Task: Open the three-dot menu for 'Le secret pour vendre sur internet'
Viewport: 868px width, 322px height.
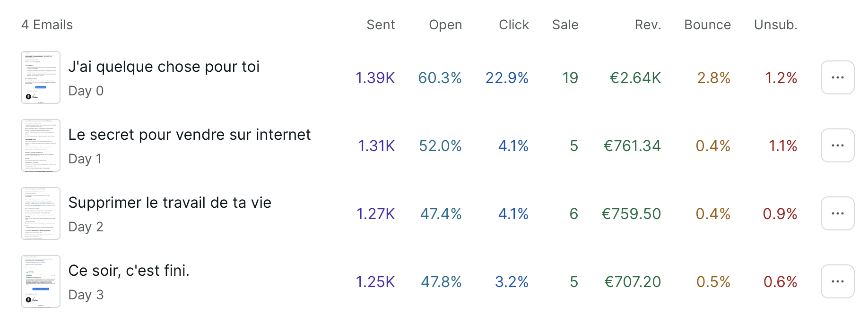Action: point(837,145)
